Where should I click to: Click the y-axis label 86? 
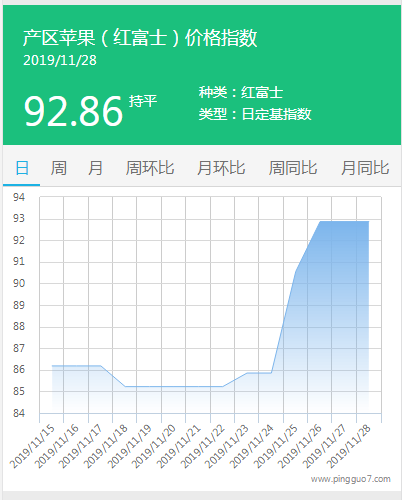[x=19, y=369]
